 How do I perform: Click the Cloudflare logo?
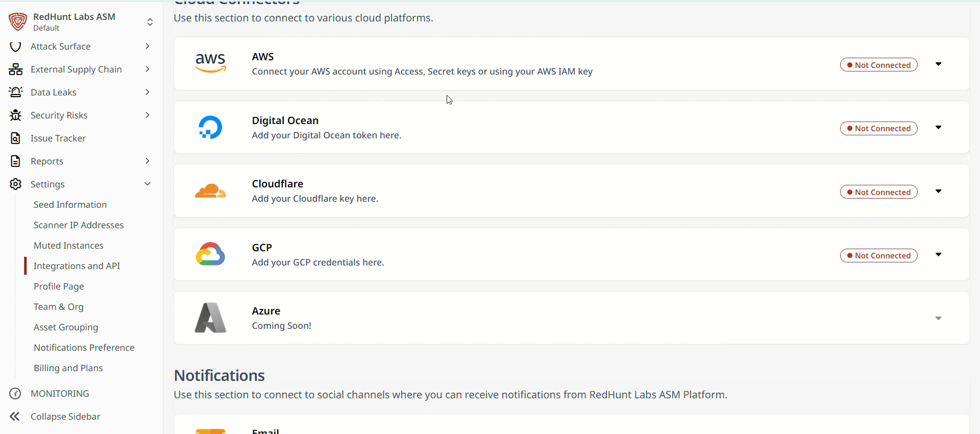tap(210, 191)
